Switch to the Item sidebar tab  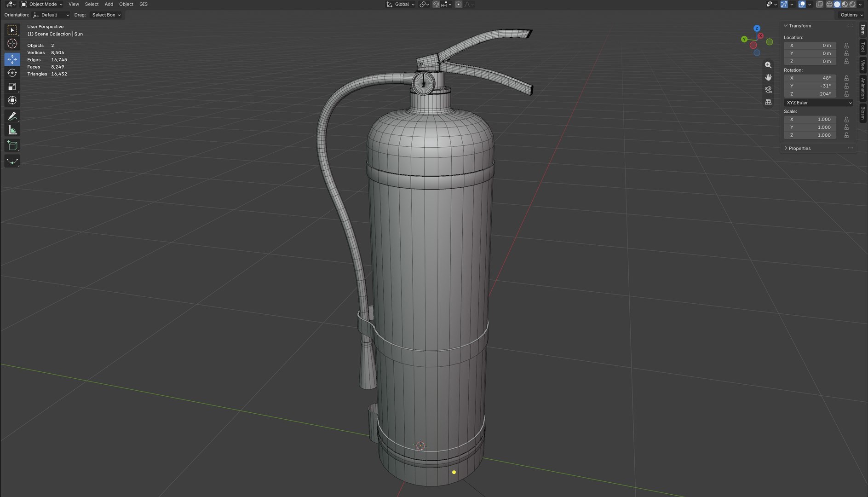[863, 30]
